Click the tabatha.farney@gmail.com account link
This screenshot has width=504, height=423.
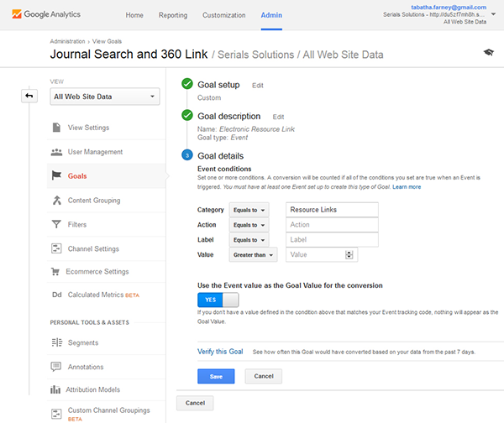click(449, 7)
